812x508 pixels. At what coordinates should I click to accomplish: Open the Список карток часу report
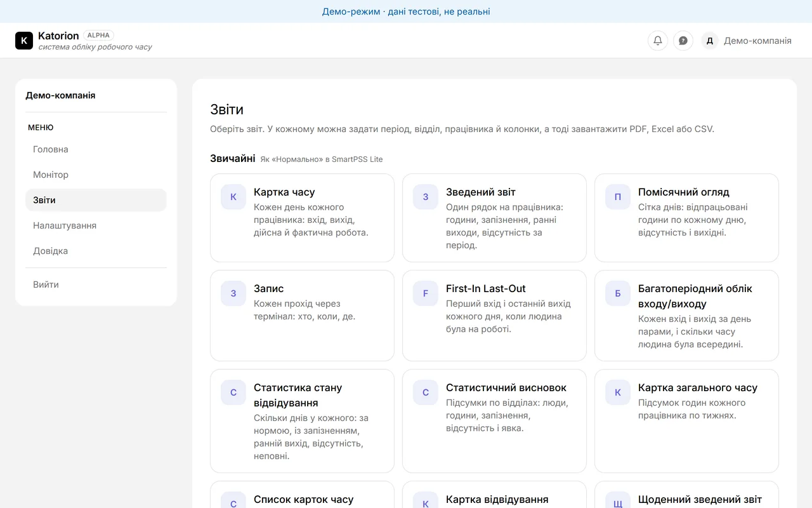302,495
